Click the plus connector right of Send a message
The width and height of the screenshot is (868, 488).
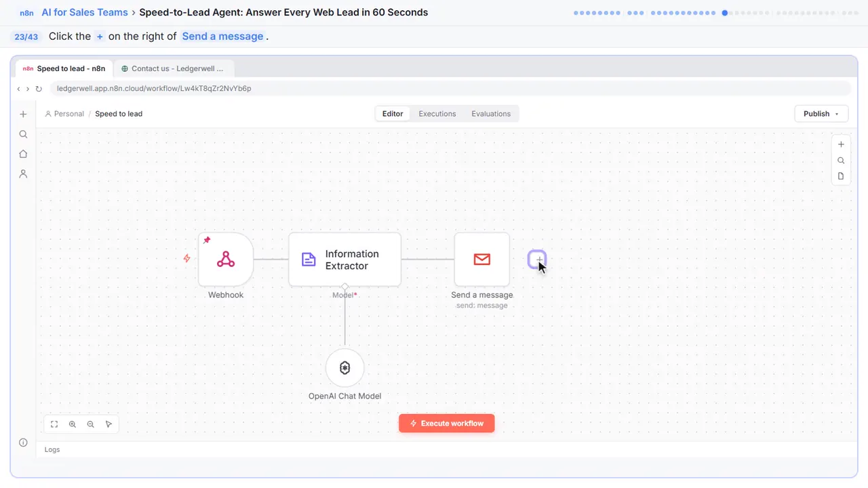pyautogui.click(x=537, y=260)
